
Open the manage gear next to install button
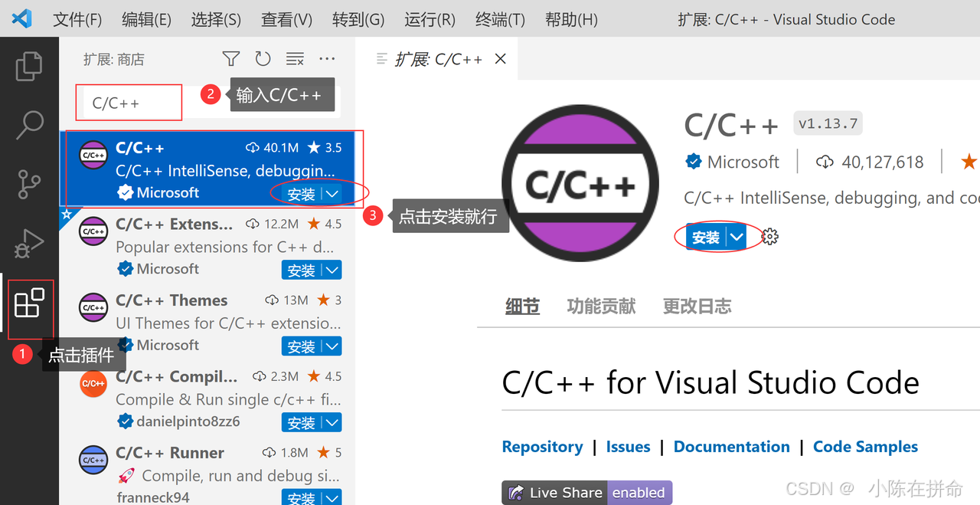pos(770,237)
